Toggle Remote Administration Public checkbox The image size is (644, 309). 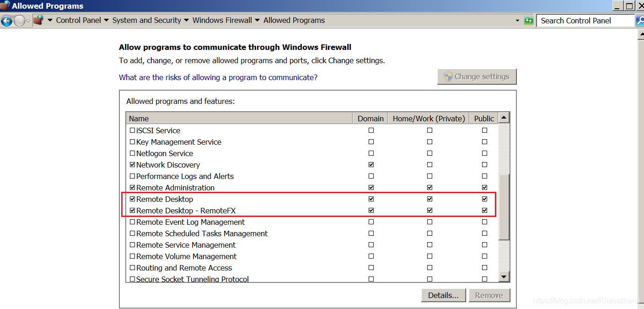click(x=484, y=188)
